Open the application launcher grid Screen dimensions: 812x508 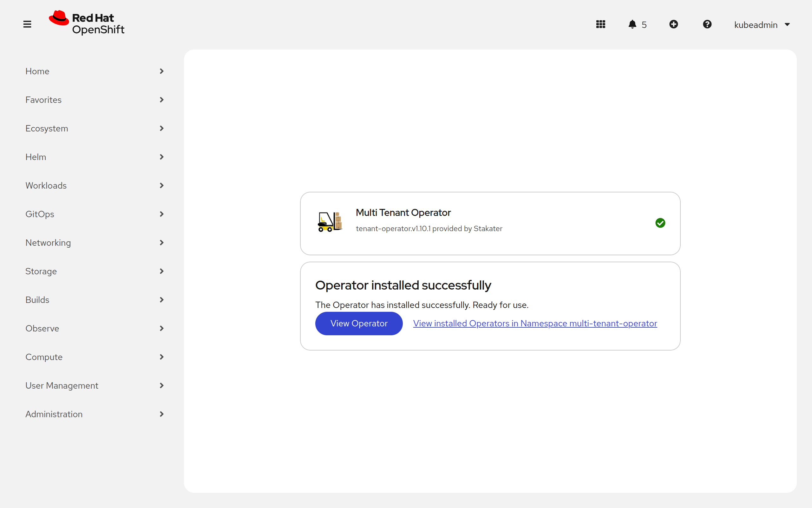[x=601, y=24]
